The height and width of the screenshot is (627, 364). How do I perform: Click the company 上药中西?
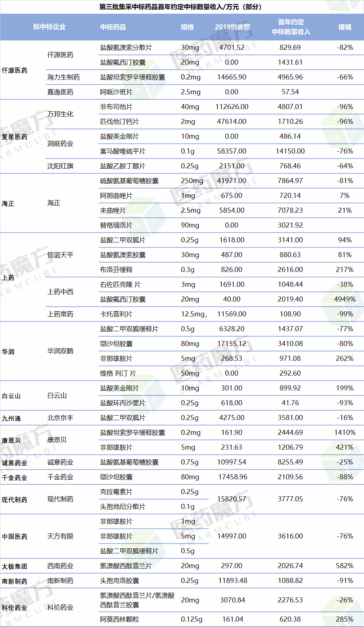click(x=60, y=292)
